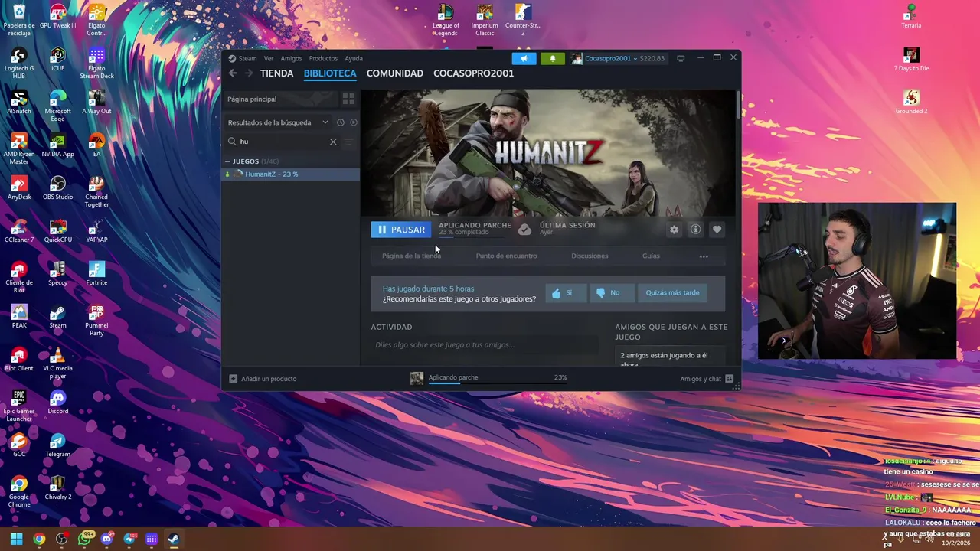The image size is (980, 551).
Task: Add HumanitZ to favorites heart icon
Action: click(x=717, y=230)
